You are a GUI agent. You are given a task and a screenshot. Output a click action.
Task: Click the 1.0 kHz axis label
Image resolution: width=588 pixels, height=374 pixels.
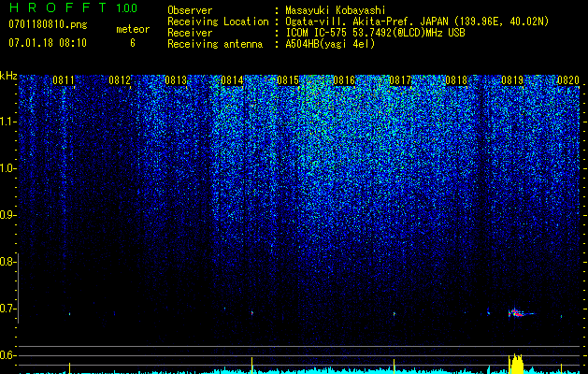pyautogui.click(x=8, y=168)
